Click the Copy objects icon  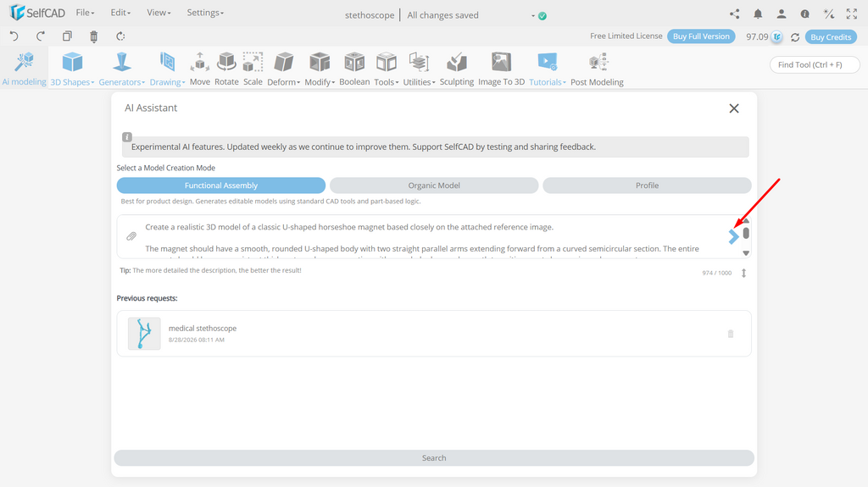[67, 36]
